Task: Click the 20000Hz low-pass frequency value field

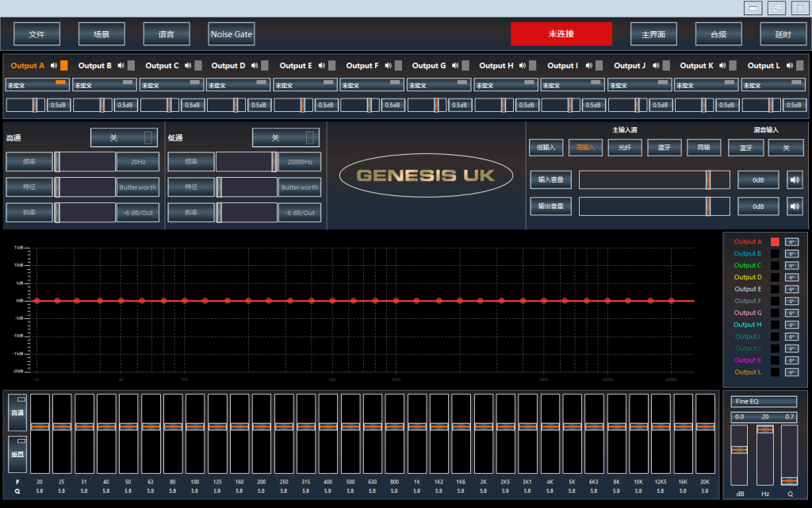Action: coord(300,162)
